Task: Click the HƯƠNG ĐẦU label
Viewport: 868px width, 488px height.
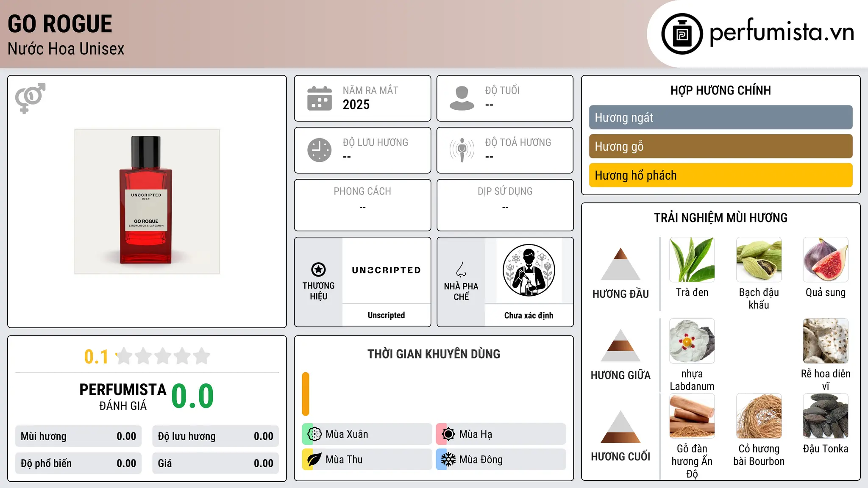Action: [x=620, y=294]
